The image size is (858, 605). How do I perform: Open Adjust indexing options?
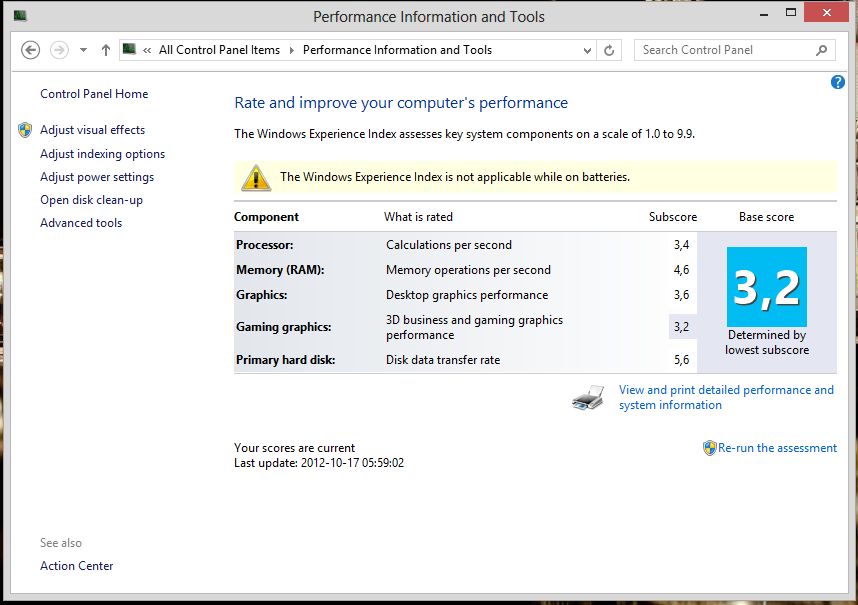(x=102, y=154)
